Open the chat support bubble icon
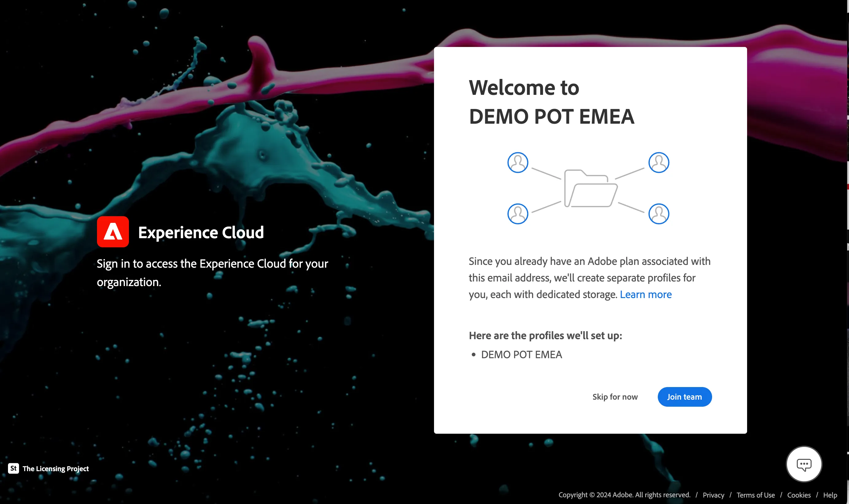Image resolution: width=849 pixels, height=504 pixels. coord(804,464)
